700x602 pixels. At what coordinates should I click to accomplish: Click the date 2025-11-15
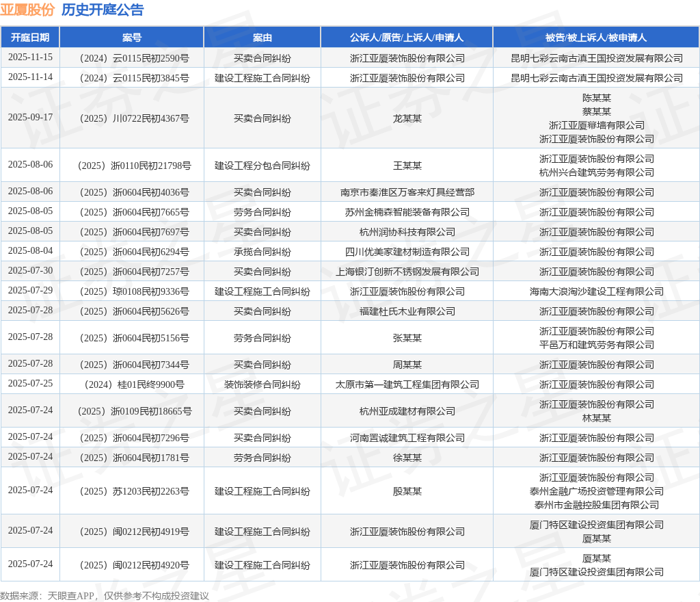(x=30, y=57)
